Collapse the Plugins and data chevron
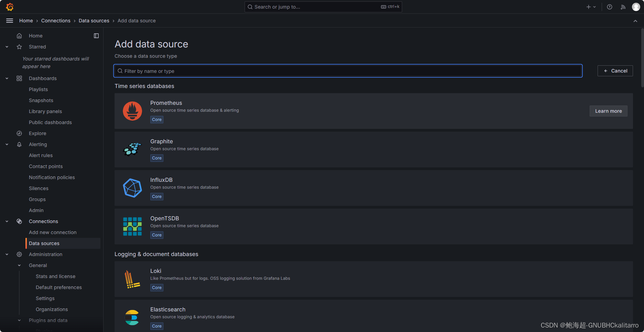 (x=19, y=320)
